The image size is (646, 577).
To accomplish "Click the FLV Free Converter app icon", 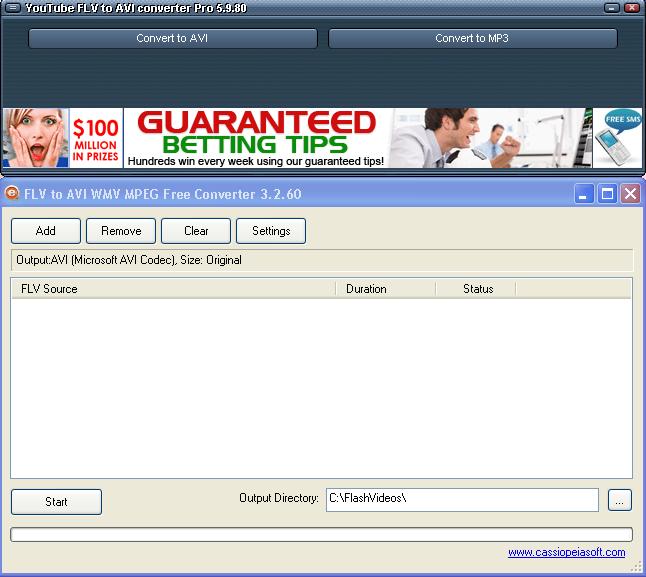I will [x=12, y=193].
